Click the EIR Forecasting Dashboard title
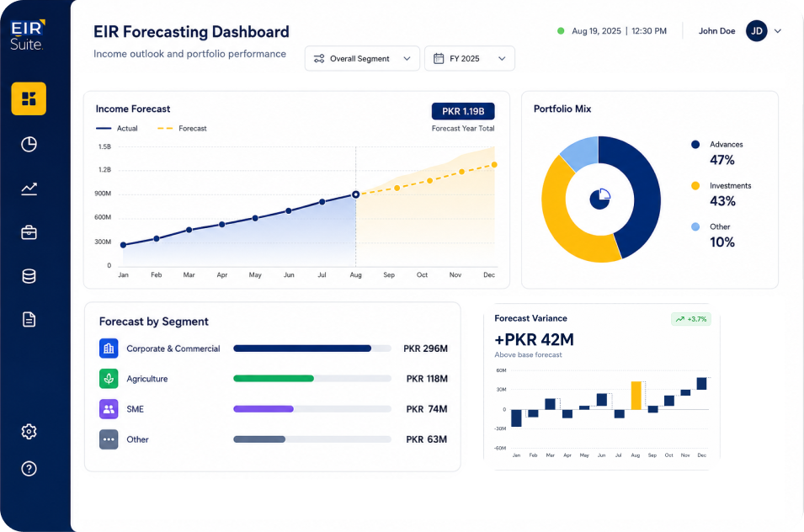This screenshot has width=804, height=532. coord(191,32)
